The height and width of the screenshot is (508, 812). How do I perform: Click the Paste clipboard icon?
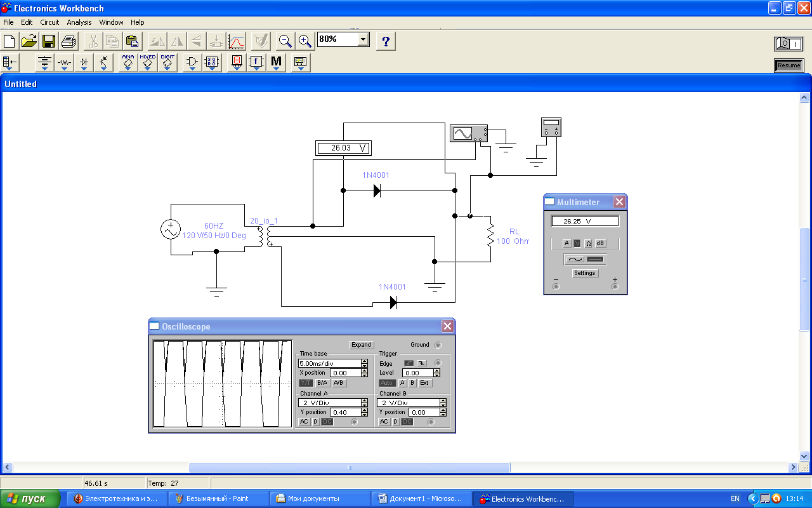tap(132, 41)
